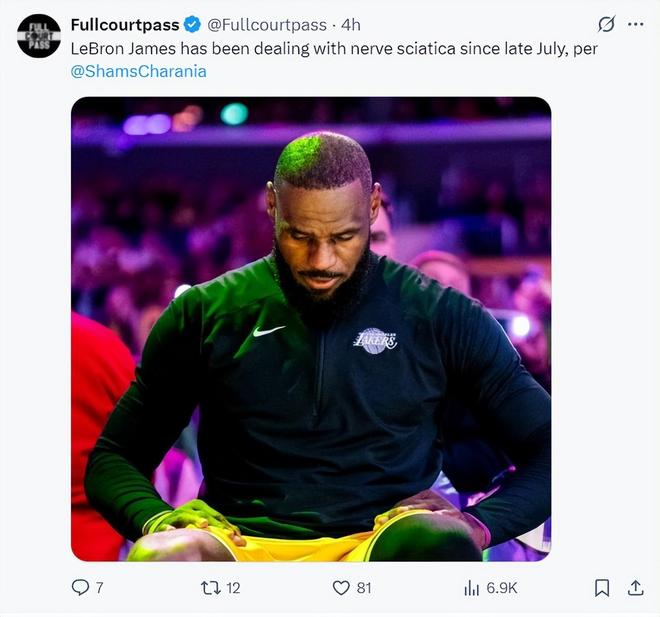The height and width of the screenshot is (617, 660).
Task: Open the repost arrows menu
Action: tap(210, 588)
